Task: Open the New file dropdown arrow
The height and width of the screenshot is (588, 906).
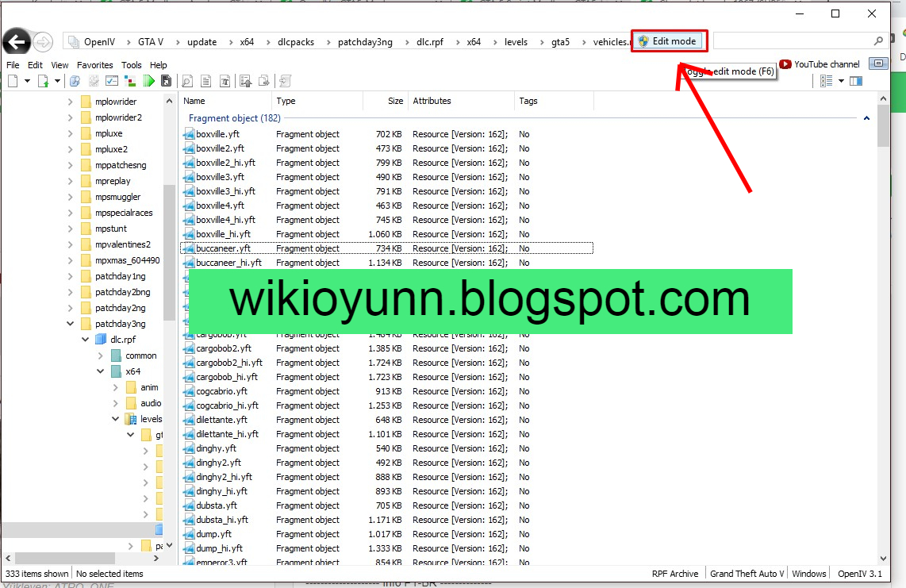Action: click(27, 81)
